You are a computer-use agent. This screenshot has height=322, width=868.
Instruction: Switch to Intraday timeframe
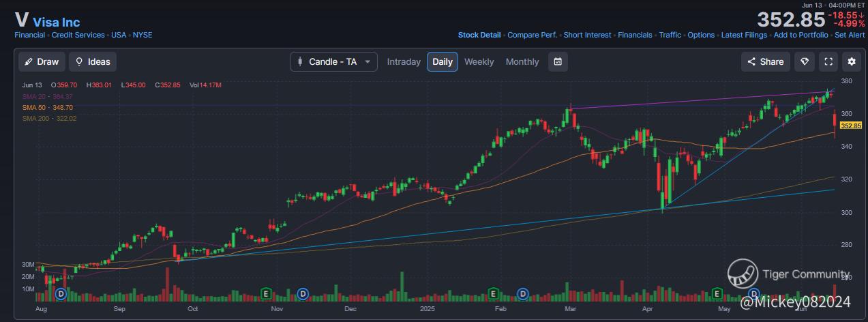404,61
